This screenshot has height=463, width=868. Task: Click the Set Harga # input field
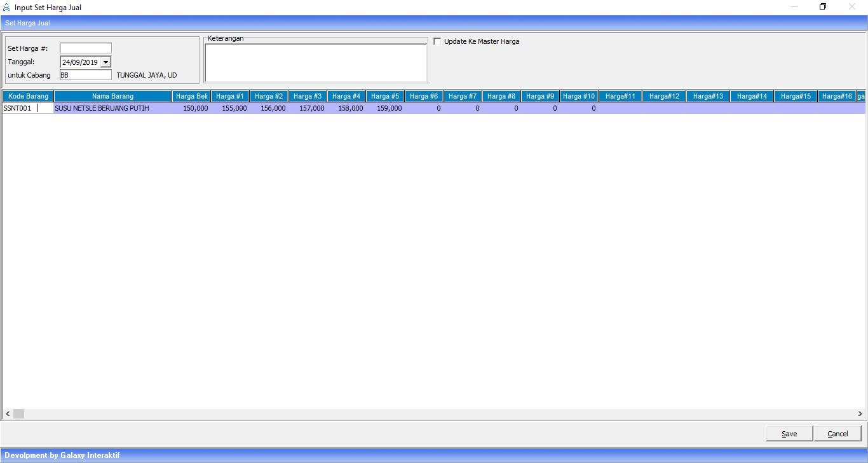tap(85, 48)
